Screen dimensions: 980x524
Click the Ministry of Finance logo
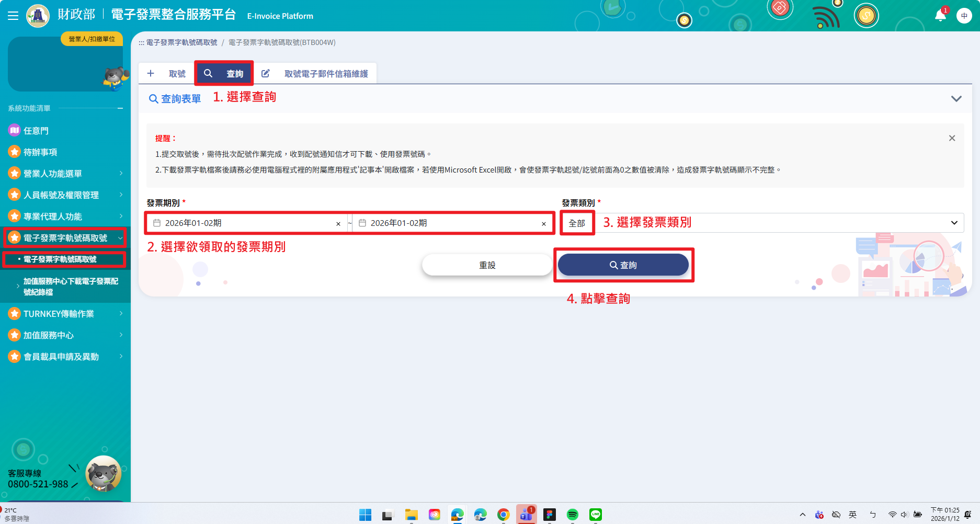click(x=38, y=16)
